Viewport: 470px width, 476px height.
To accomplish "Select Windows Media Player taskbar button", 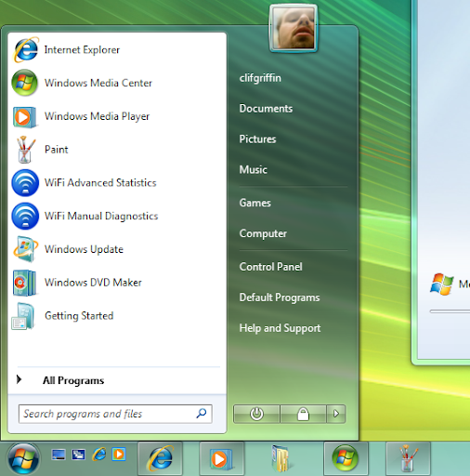I will click(x=222, y=458).
